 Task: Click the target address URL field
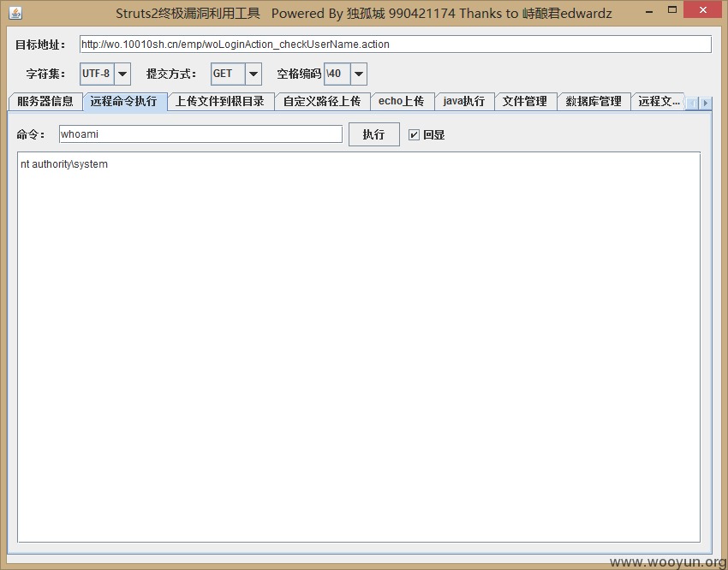[396, 45]
